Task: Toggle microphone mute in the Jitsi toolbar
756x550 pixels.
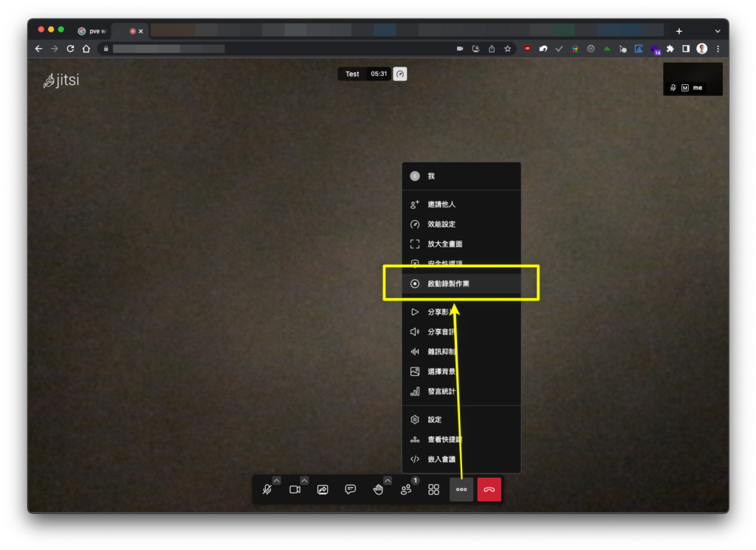Action: click(x=267, y=489)
